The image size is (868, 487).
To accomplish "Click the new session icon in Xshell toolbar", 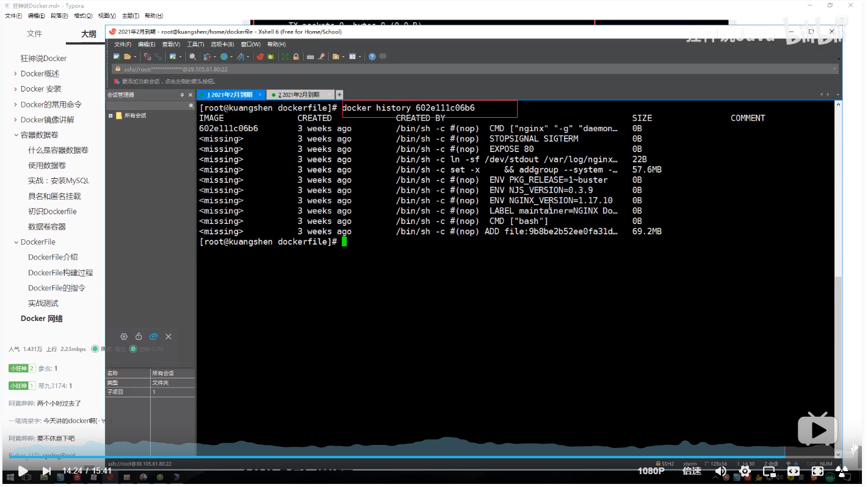I will click(x=117, y=57).
